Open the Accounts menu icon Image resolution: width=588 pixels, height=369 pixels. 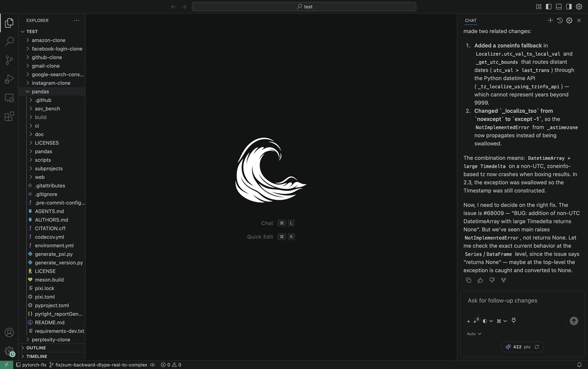(x=9, y=332)
